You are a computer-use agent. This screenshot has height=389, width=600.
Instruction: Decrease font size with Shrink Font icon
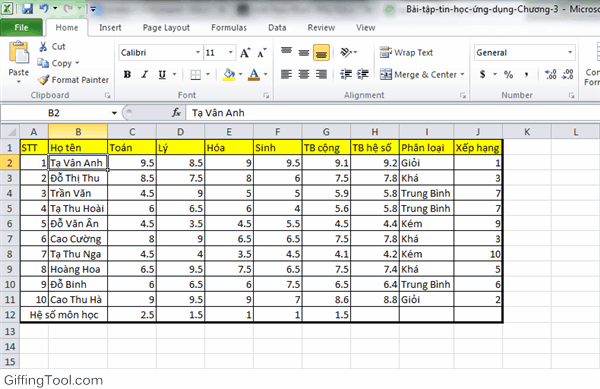coord(262,53)
